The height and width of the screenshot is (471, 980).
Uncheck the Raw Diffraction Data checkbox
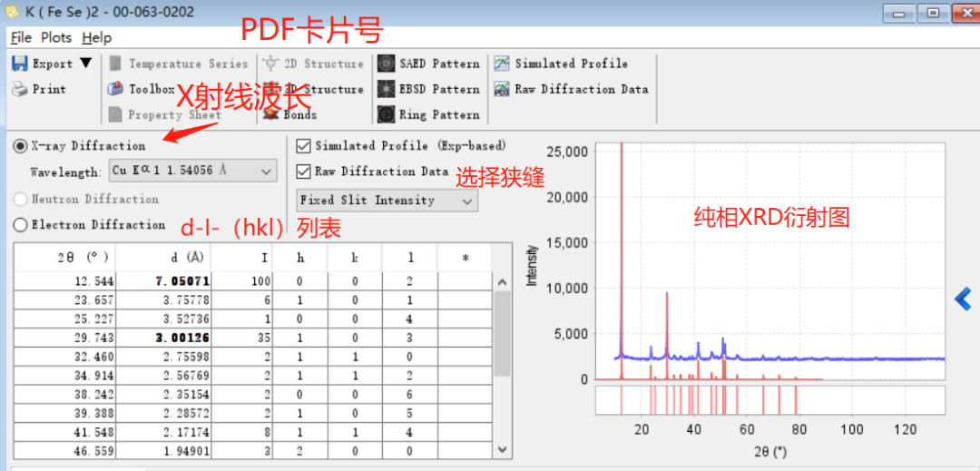click(304, 171)
